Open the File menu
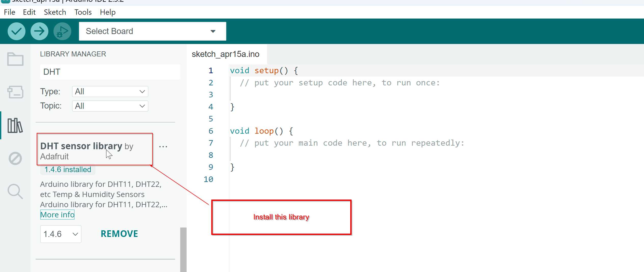The image size is (644, 272). point(9,12)
